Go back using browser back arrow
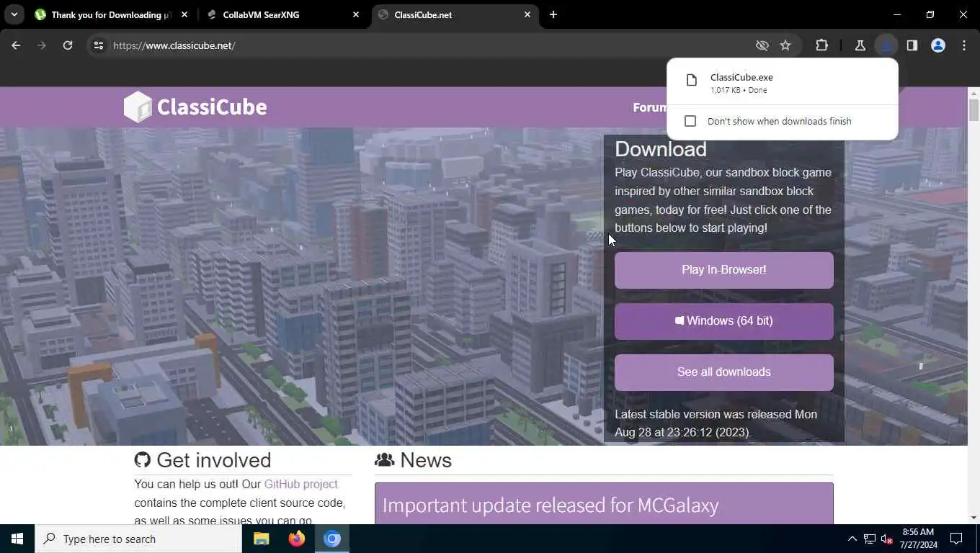Viewport: 980px width, 553px height. [x=16, y=45]
